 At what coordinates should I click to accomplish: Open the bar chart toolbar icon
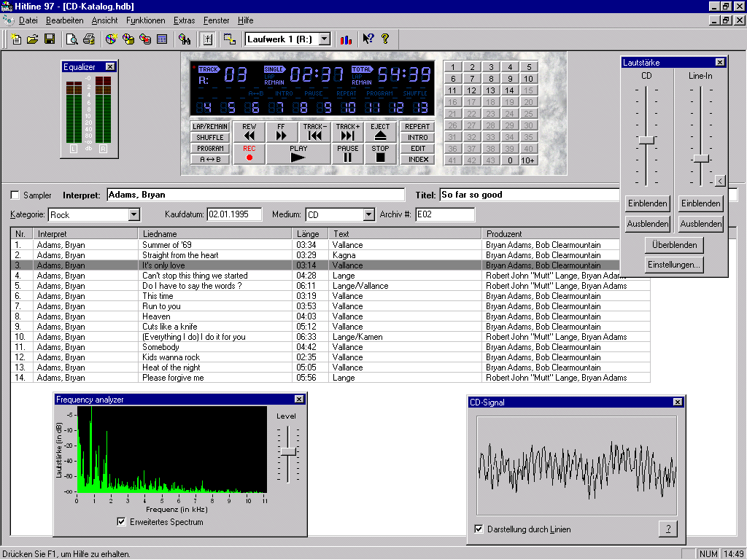[346, 39]
